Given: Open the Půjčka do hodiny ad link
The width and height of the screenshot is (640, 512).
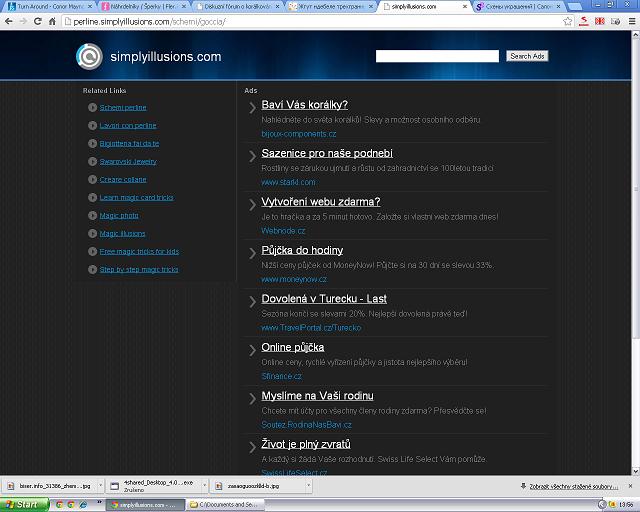Looking at the screenshot, I should click(302, 250).
